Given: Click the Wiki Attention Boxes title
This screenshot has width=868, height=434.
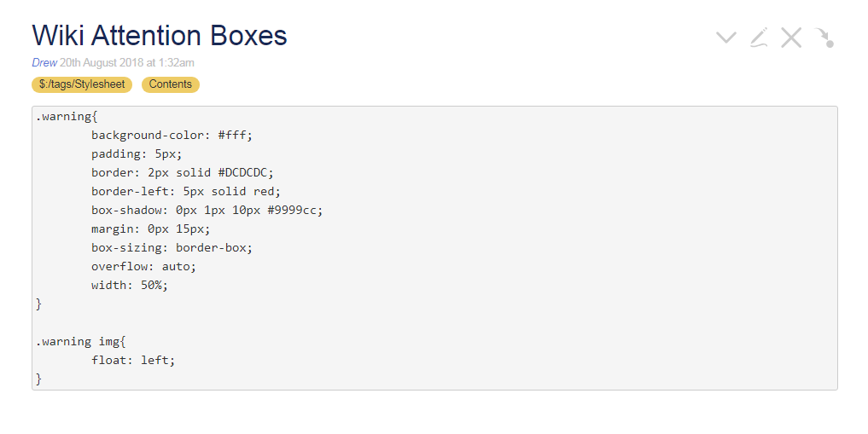Looking at the screenshot, I should coord(160,35).
